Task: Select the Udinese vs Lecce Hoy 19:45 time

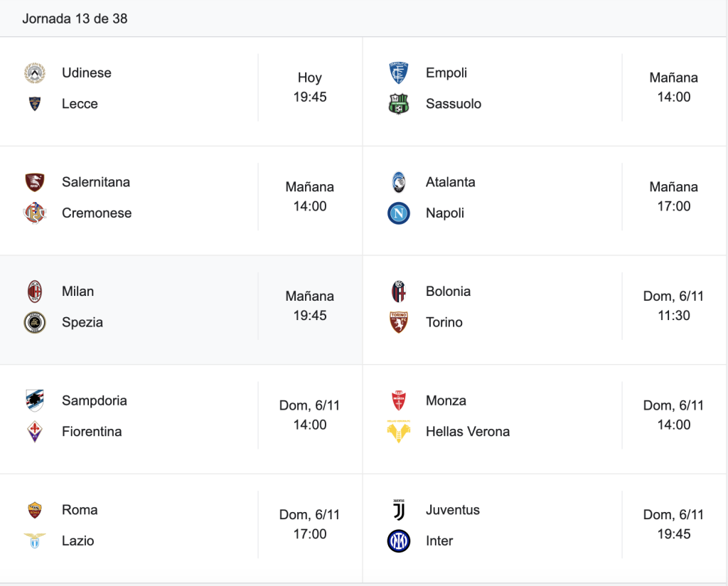Action: (x=310, y=87)
